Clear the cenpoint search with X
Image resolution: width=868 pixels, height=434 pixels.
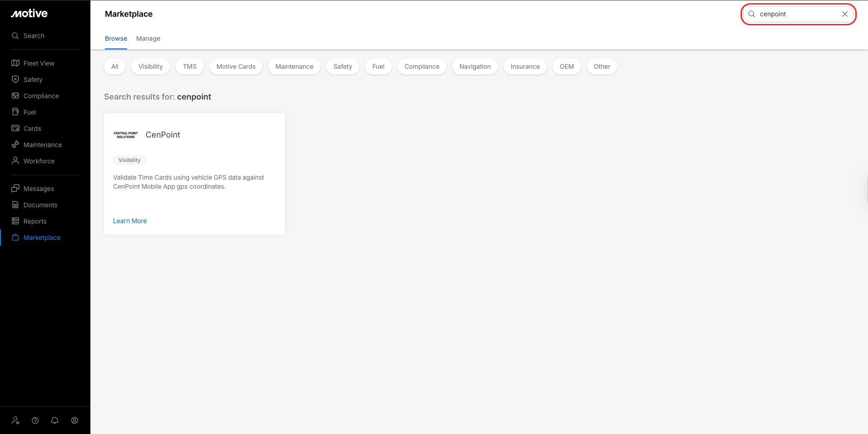pos(844,14)
